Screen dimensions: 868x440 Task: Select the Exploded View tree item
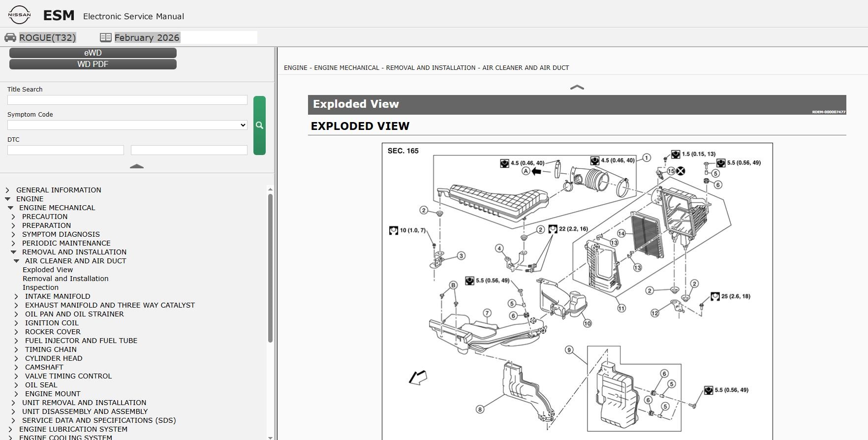(48, 270)
